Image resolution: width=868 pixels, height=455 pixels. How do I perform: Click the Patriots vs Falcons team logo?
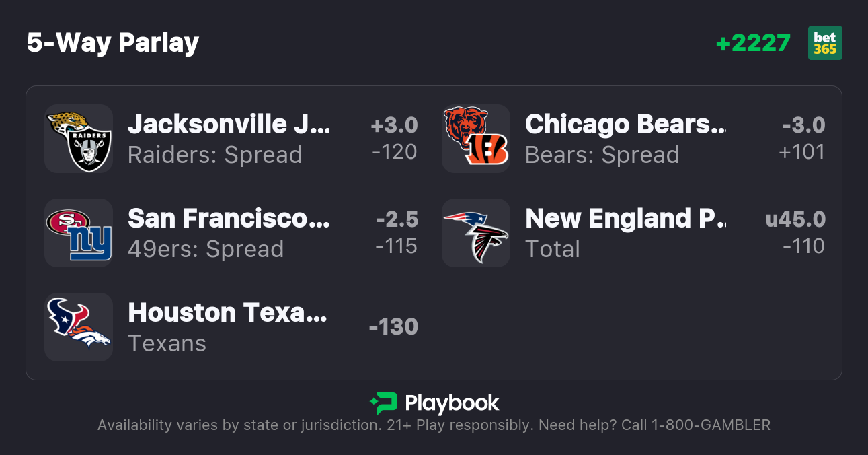[x=476, y=233]
